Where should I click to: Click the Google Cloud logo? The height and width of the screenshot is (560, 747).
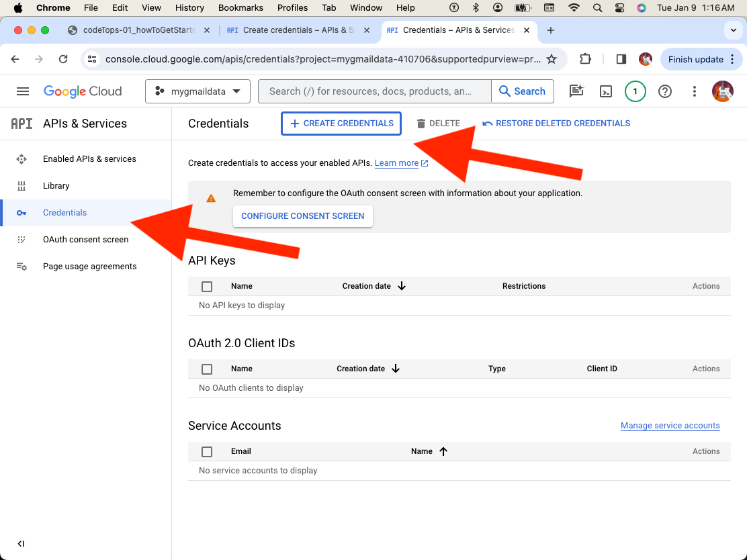[x=83, y=91]
